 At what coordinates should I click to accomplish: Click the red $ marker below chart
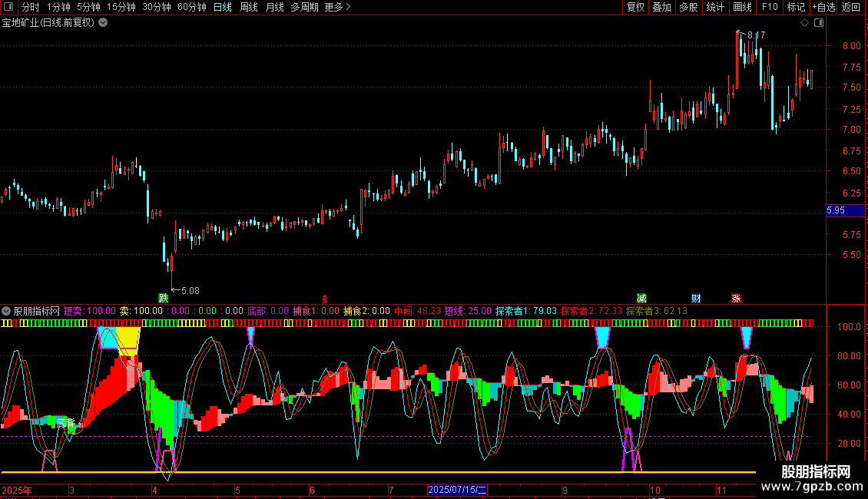[x=324, y=298]
